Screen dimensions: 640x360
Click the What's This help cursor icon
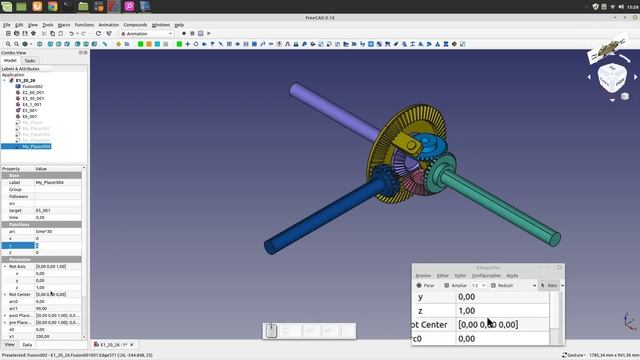pos(109,33)
